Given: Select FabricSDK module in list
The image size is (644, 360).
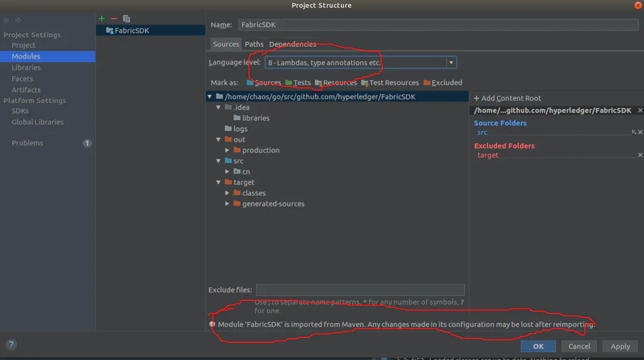Looking at the screenshot, I should tap(151, 31).
